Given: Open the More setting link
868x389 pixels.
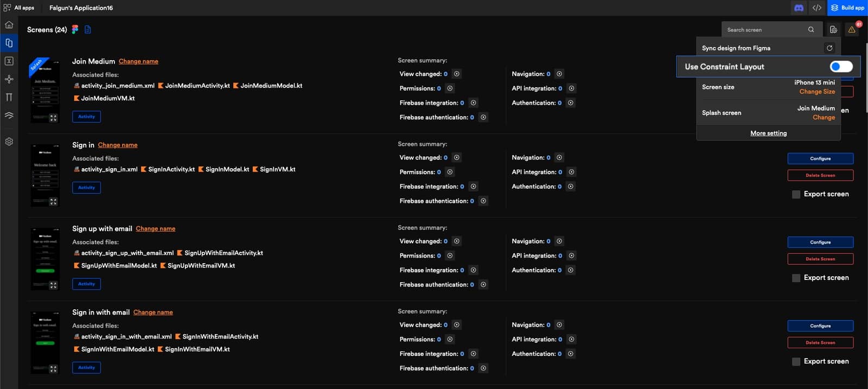Looking at the screenshot, I should click(768, 133).
